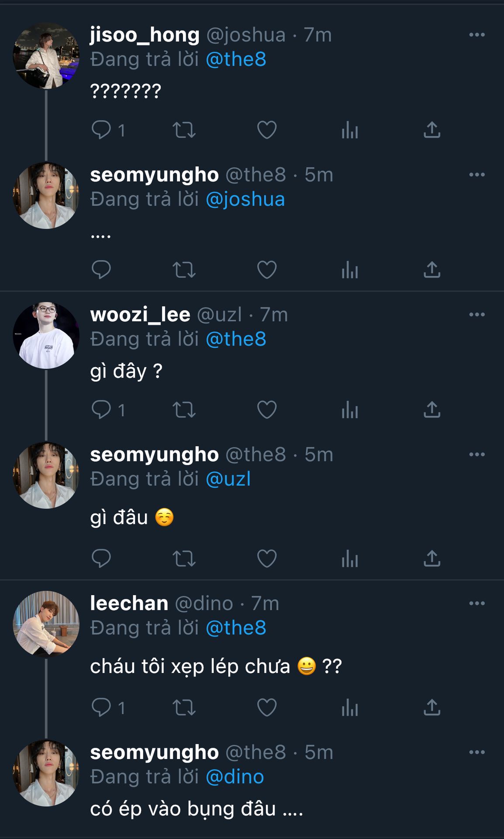Like jisoo_hong's "???????" tweet
Image resolution: width=504 pixels, height=839 pixels.
pos(267,130)
